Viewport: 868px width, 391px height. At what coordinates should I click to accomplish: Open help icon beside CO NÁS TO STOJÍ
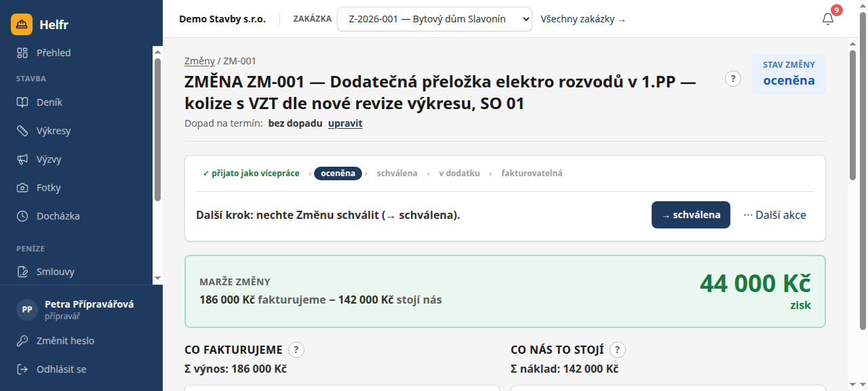pos(618,350)
